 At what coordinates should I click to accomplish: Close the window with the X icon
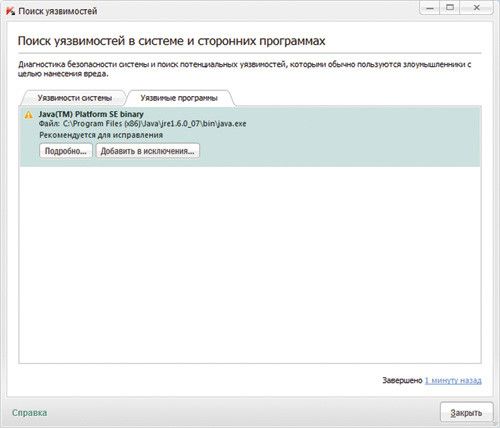pos(477,8)
